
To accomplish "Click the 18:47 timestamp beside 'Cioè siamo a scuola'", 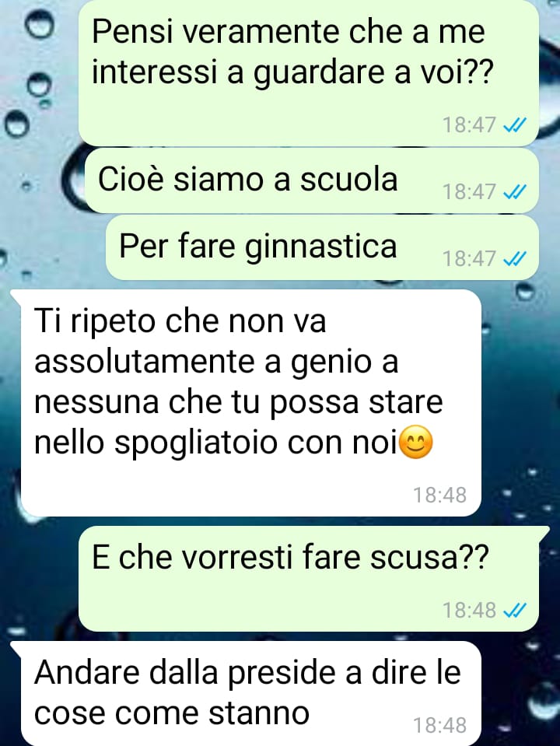I will [x=469, y=192].
